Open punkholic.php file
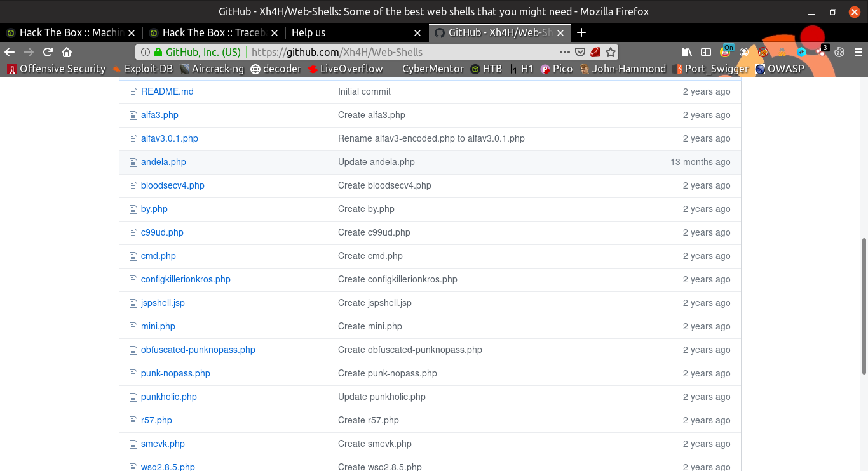The width and height of the screenshot is (868, 471). [169, 397]
